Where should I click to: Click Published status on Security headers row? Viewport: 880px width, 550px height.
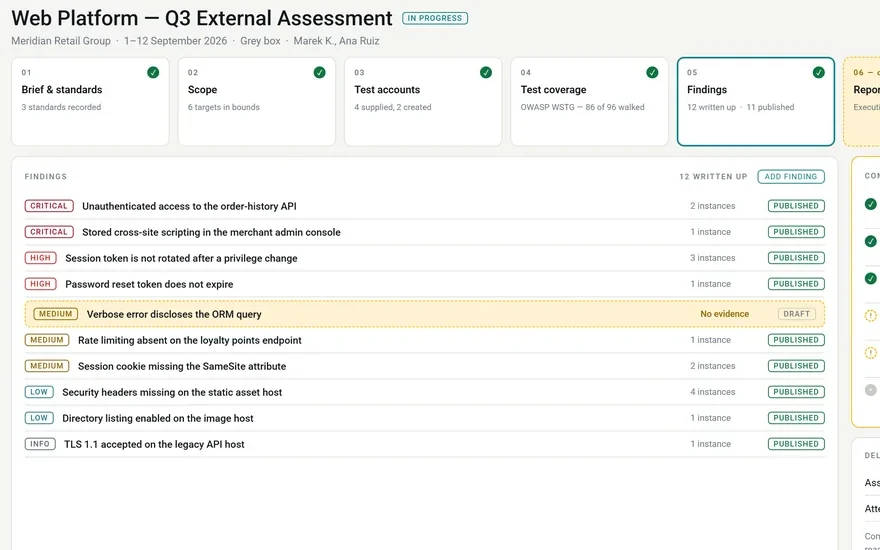[796, 392]
